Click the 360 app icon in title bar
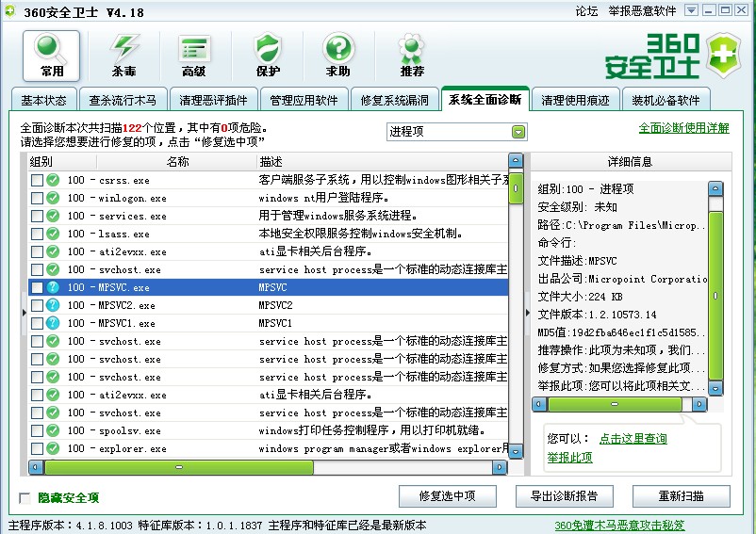Viewport: 756px width, 534px height. [x=9, y=11]
